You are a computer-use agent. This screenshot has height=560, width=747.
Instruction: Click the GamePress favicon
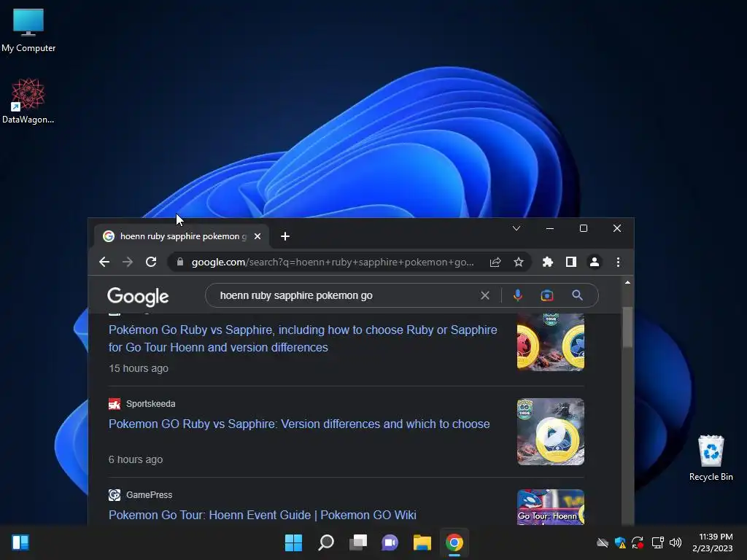click(115, 495)
